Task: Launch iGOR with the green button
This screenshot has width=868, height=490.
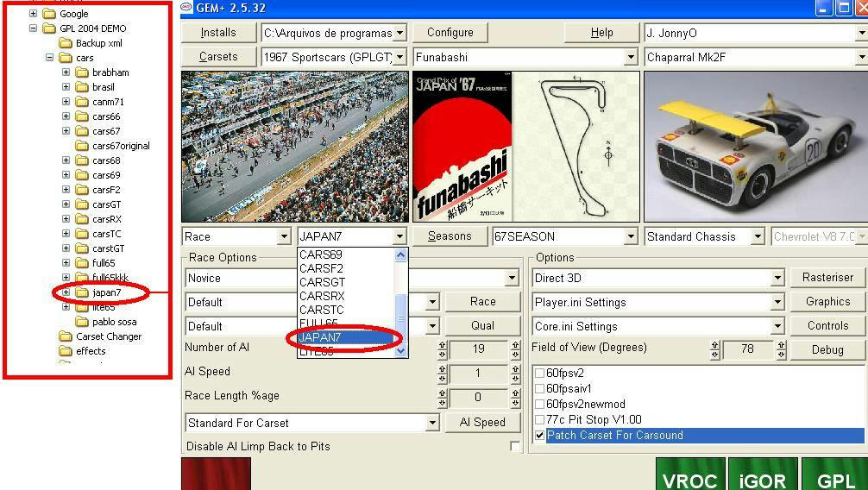Action: 763,474
